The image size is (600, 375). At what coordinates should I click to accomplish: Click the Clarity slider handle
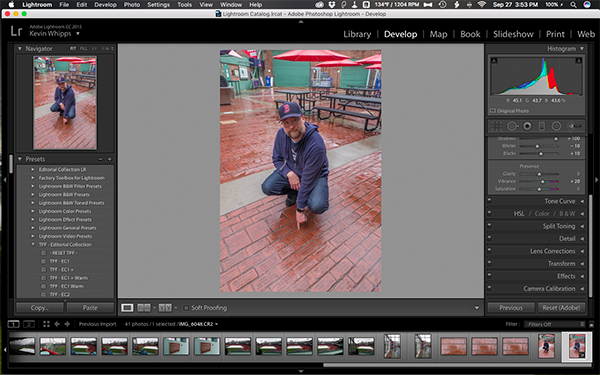pos(539,174)
